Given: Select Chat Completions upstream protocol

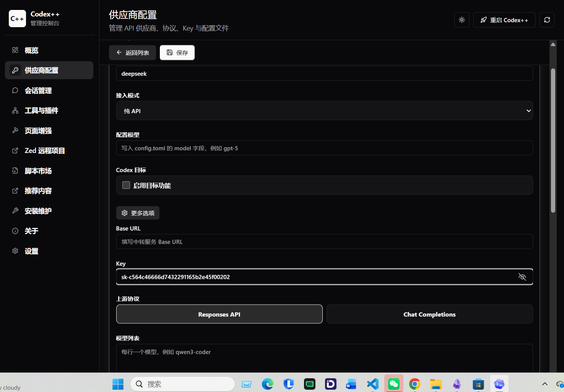Looking at the screenshot, I should pos(429,314).
